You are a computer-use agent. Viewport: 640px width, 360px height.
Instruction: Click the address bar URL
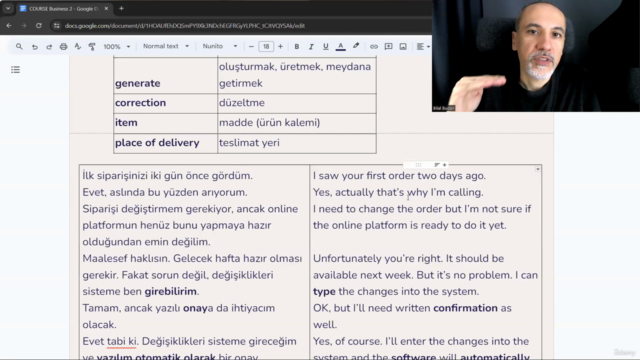[184, 26]
